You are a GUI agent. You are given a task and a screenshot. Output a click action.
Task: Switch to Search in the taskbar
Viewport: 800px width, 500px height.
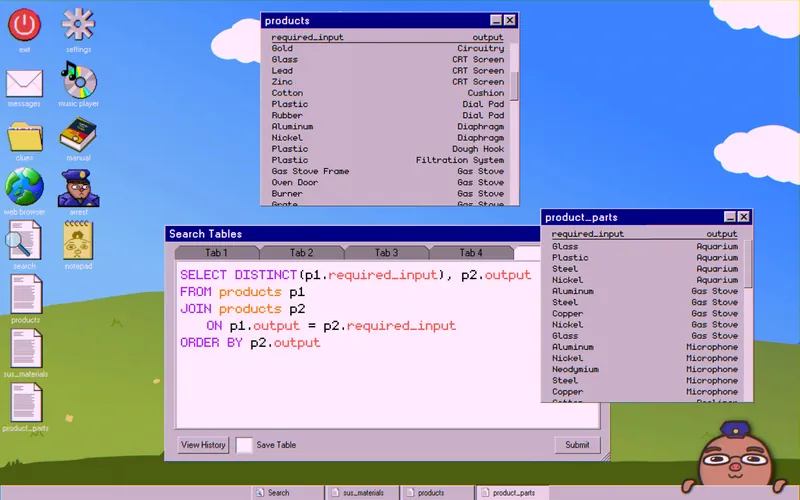click(x=288, y=492)
